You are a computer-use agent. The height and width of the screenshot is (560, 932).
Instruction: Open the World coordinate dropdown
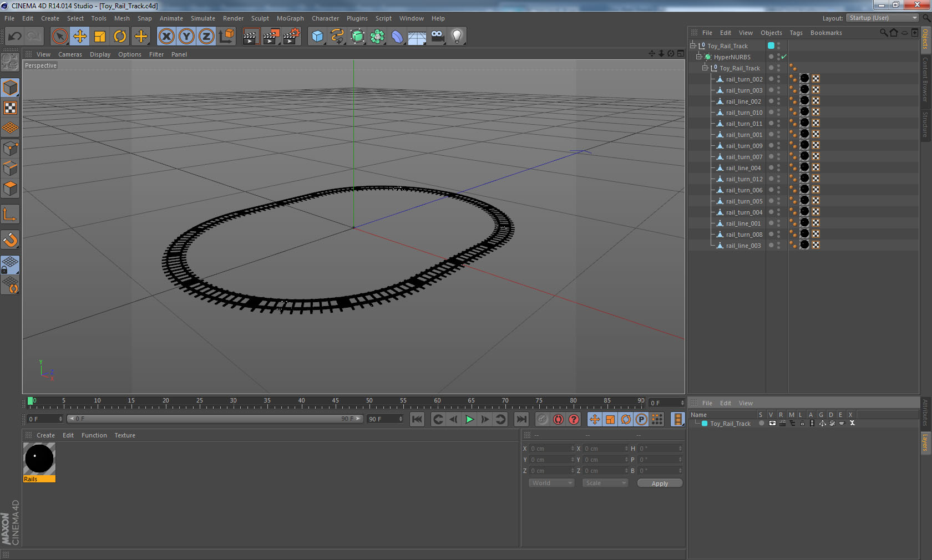pyautogui.click(x=551, y=483)
